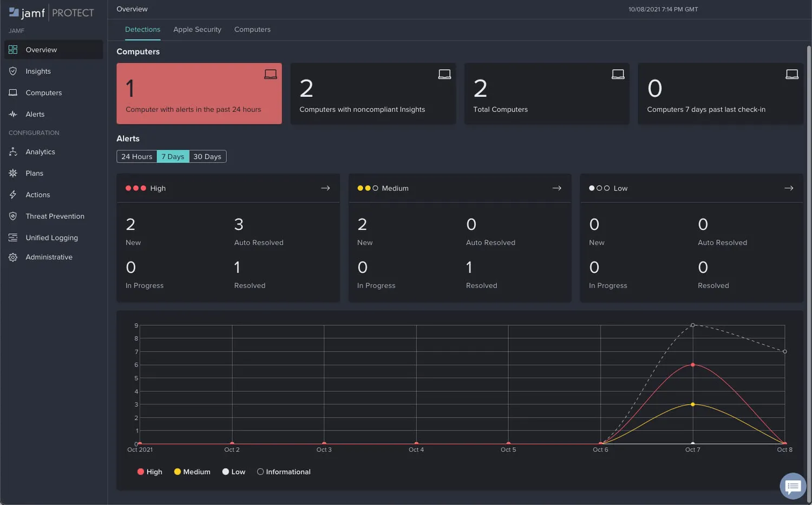
Task: Select the 7 Days alert range
Action: (173, 156)
